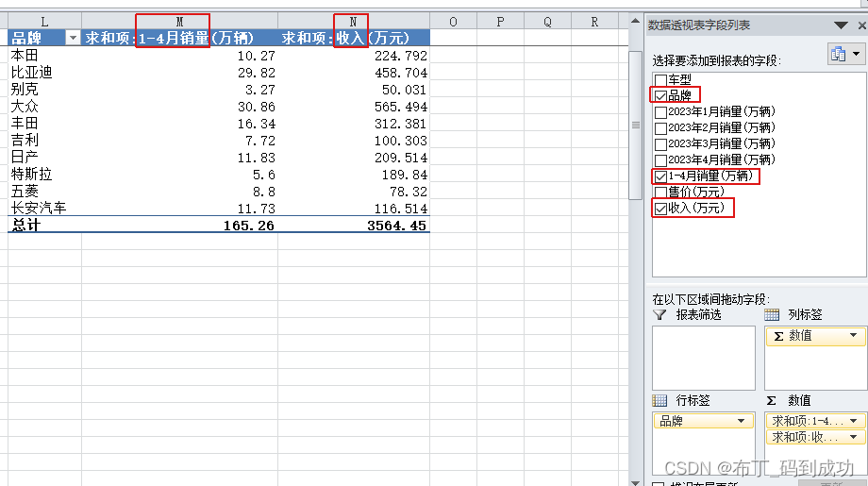This screenshot has width=868, height=486.
Task: Select column L header
Action: pos(44,22)
